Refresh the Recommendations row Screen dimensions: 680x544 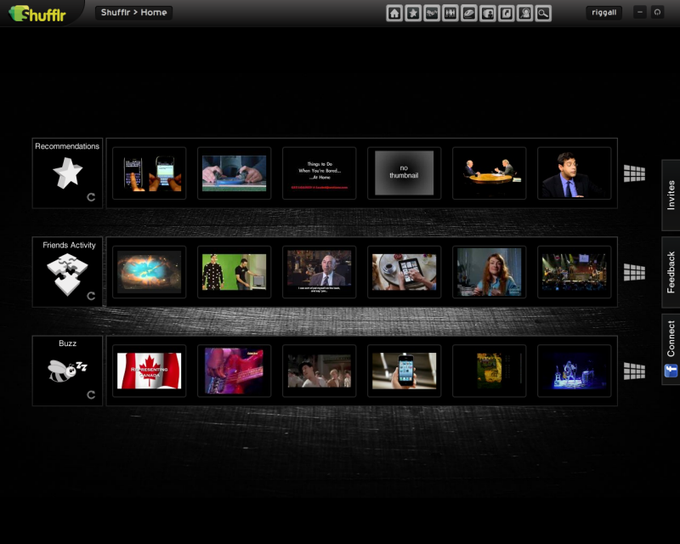pyautogui.click(x=91, y=197)
